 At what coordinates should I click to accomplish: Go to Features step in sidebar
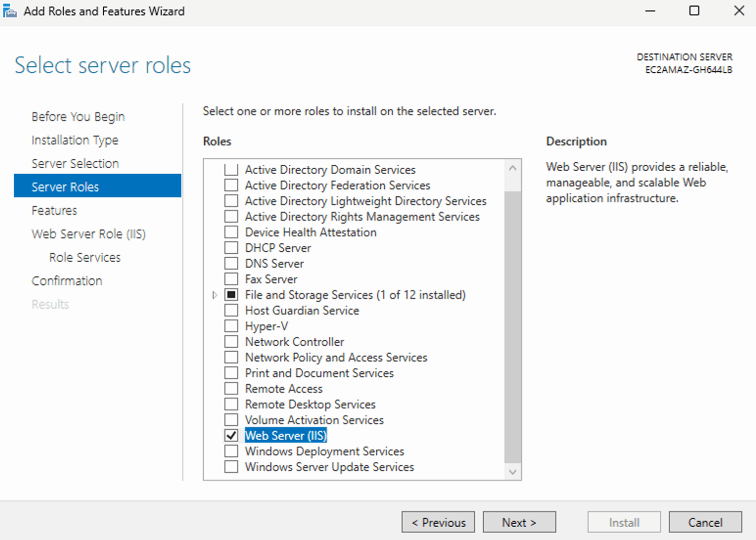click(54, 210)
